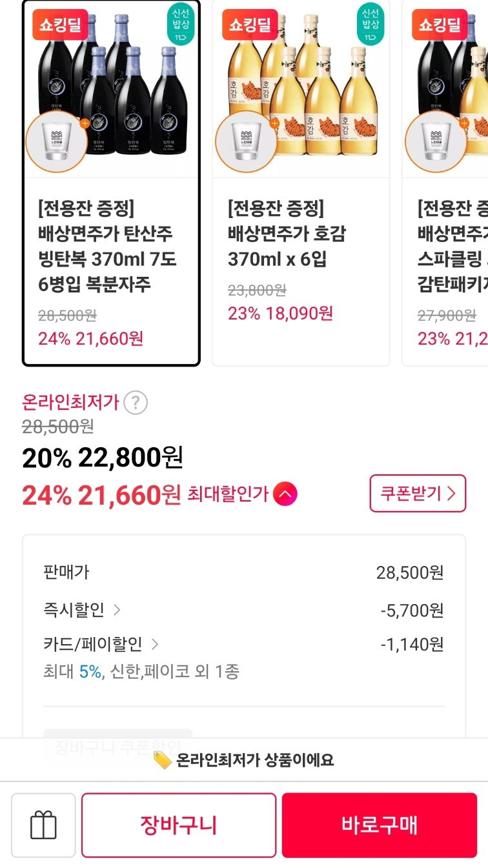Expand the 카드/페이할인 details chevron
This screenshot has width=488, height=868.
tap(155, 644)
